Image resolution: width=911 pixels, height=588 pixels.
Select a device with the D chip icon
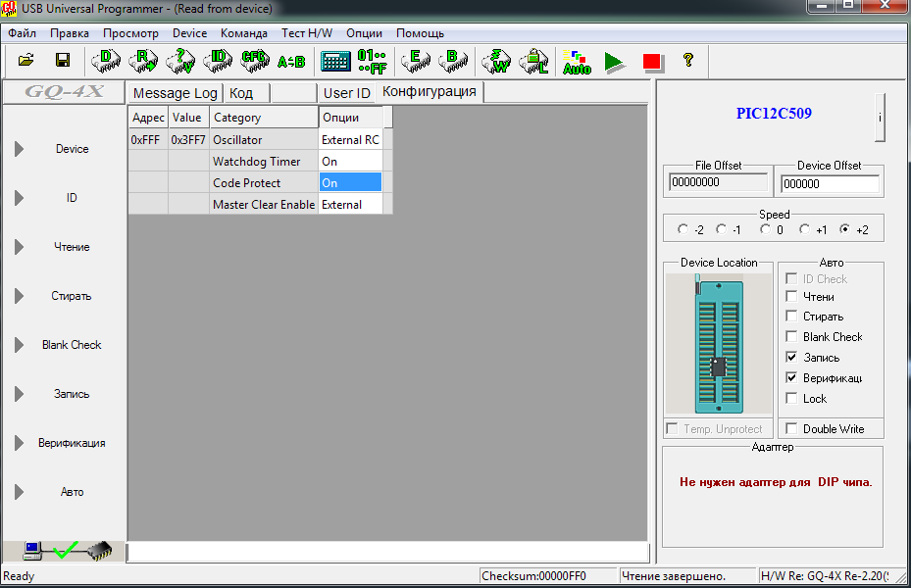click(x=106, y=61)
